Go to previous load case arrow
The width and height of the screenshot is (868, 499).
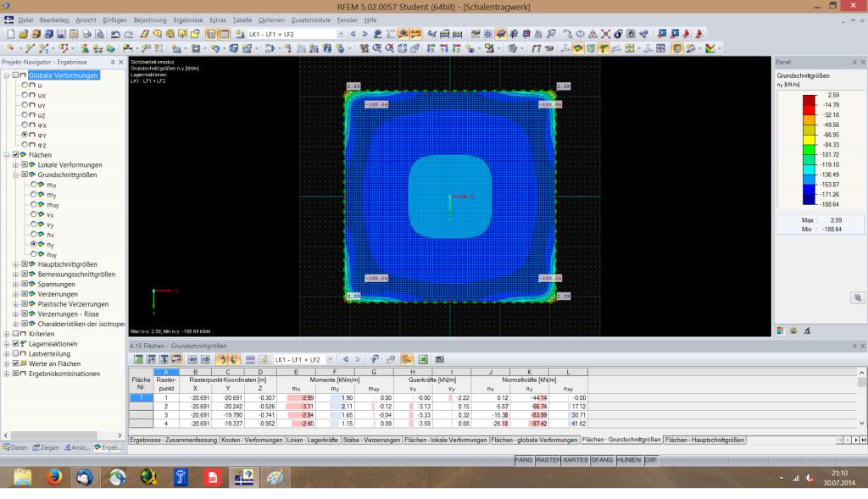353,34
